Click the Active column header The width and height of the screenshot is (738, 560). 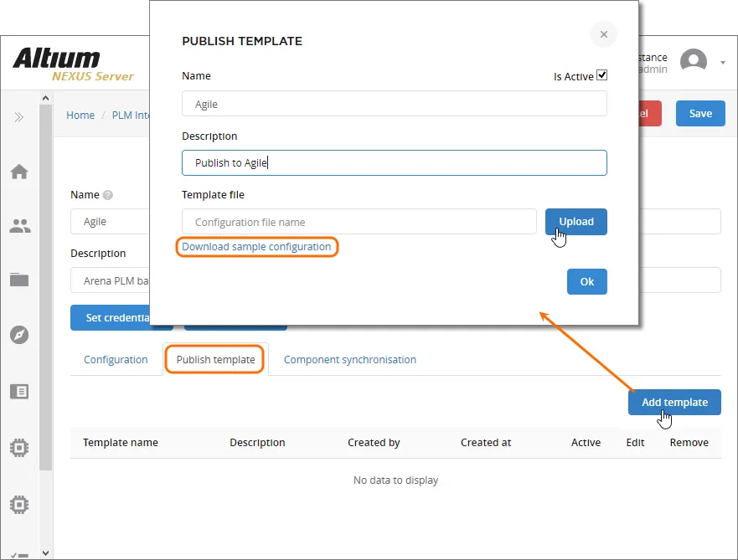[586, 443]
